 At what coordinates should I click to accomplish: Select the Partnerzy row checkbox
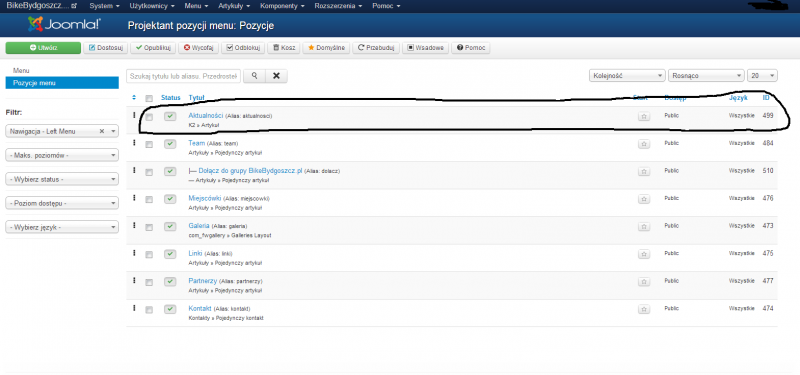[149, 283]
